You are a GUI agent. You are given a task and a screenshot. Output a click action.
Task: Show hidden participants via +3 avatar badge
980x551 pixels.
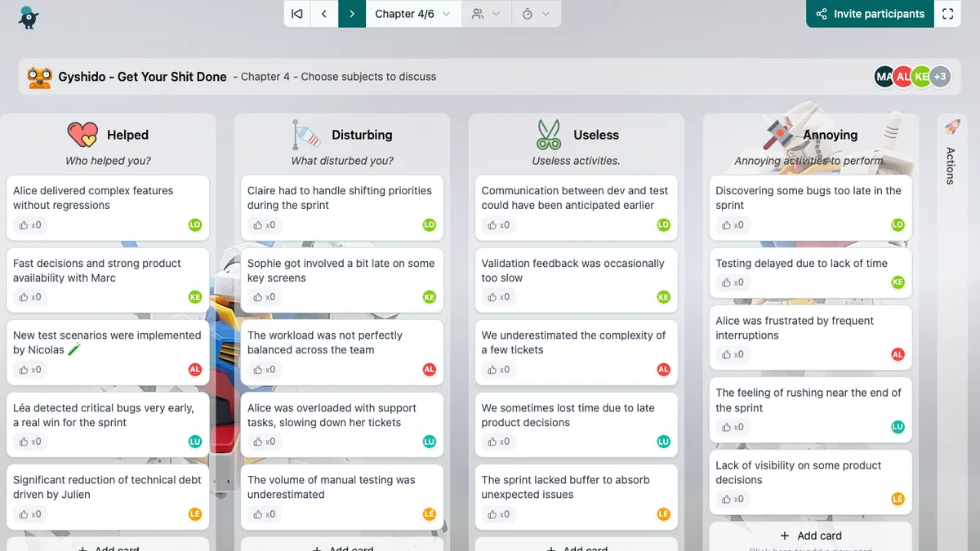[940, 77]
